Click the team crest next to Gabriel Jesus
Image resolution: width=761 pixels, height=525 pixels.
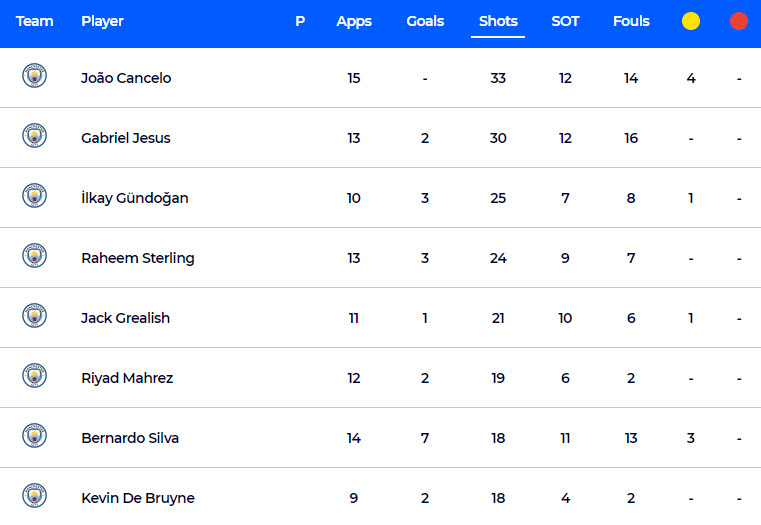[x=34, y=135]
